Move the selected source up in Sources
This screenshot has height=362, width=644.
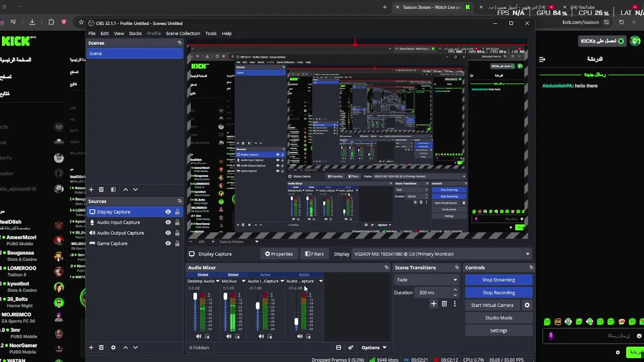(125, 347)
